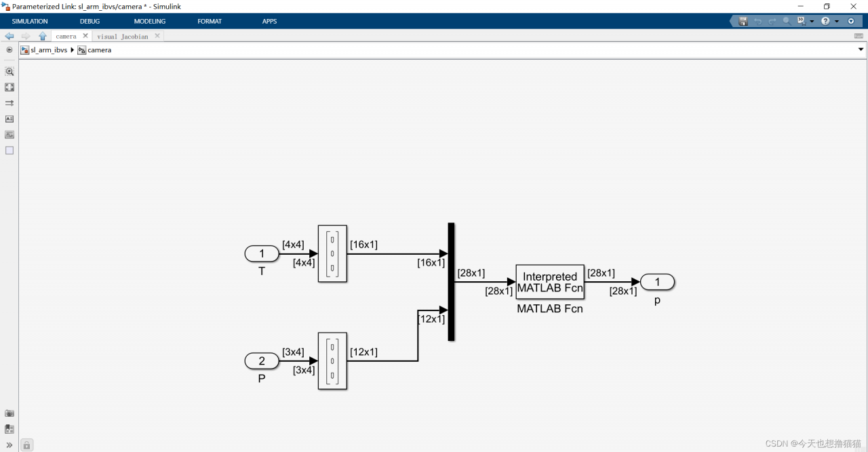Click Fit to View in palette
Viewport: 868px width, 452px height.
click(9, 87)
